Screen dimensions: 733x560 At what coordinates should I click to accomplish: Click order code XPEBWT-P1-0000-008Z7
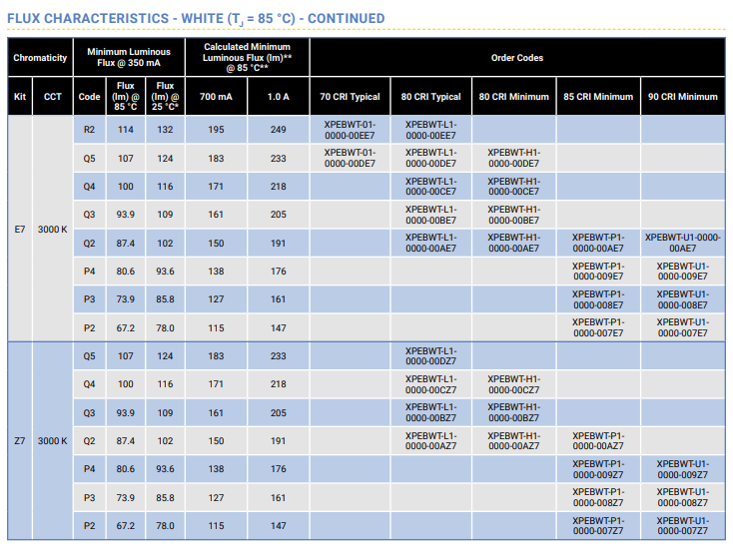point(598,497)
